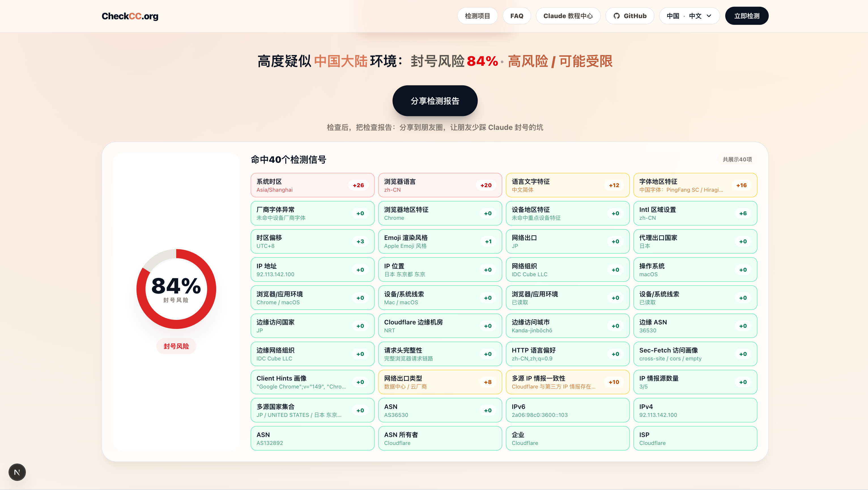Click the Client Hints 画像 card

coord(312,382)
